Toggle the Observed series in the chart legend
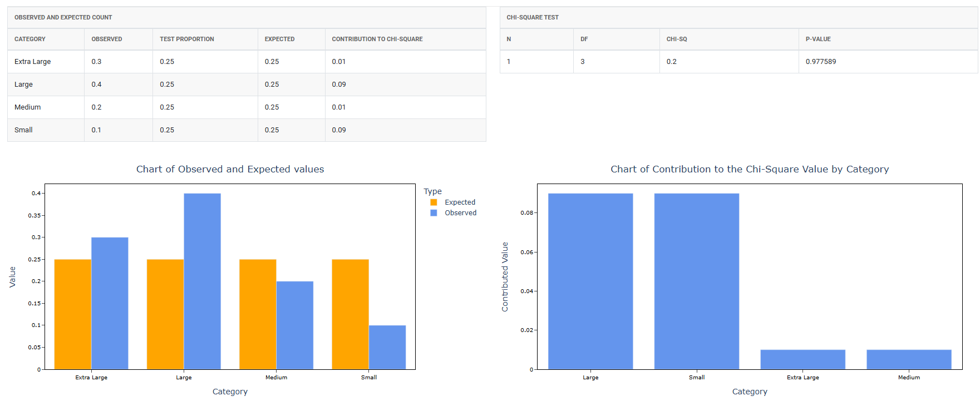 (460, 213)
